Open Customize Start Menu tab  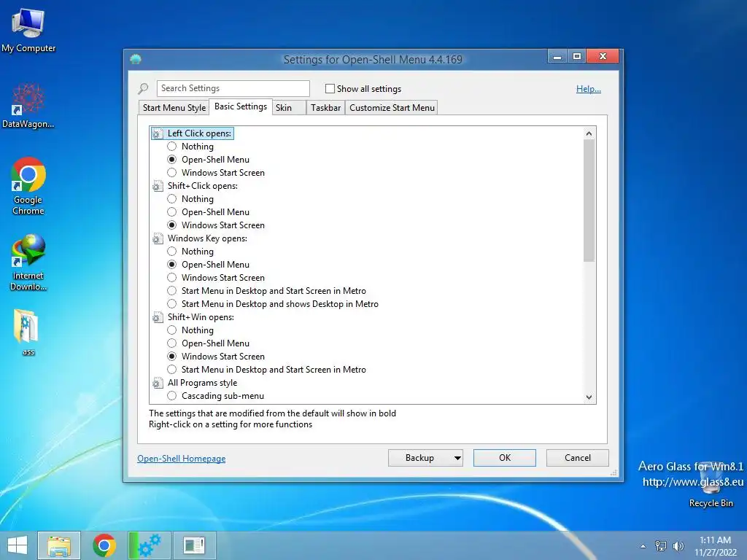(x=392, y=108)
